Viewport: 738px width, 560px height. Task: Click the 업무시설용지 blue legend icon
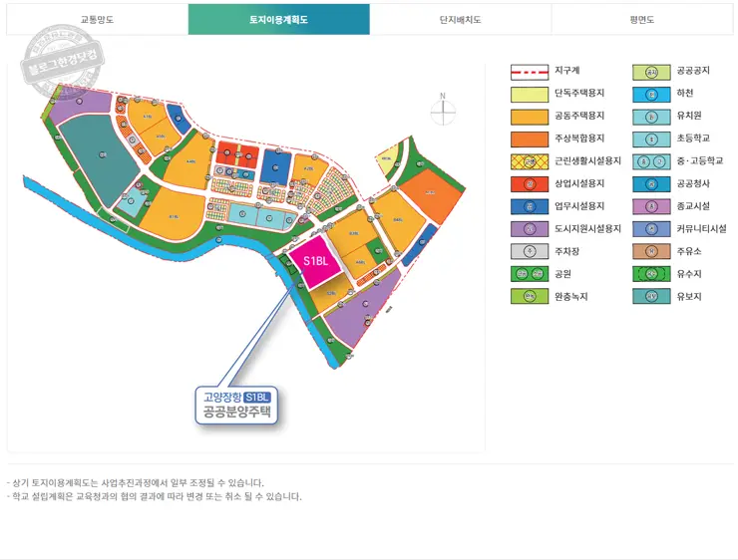(530, 206)
